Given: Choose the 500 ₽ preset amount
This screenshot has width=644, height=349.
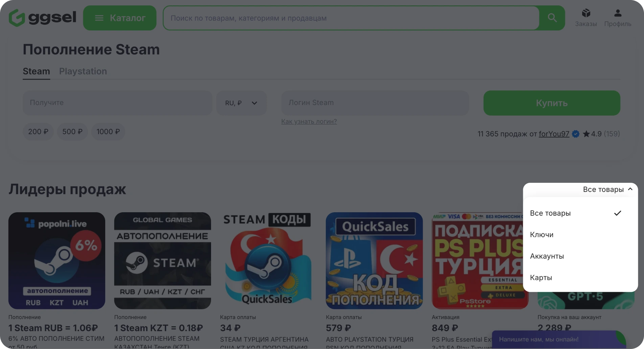Looking at the screenshot, I should point(72,132).
